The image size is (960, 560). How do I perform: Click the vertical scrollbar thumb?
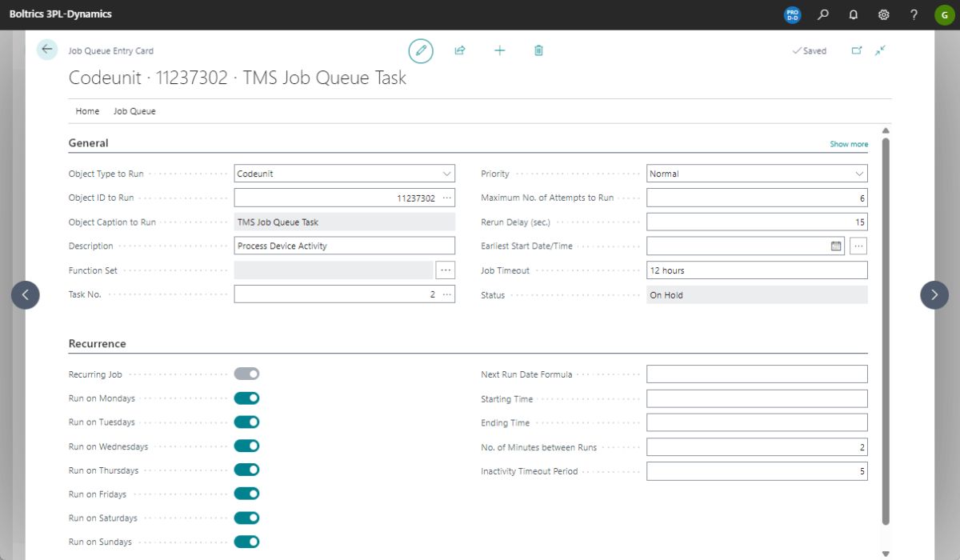coord(886,331)
